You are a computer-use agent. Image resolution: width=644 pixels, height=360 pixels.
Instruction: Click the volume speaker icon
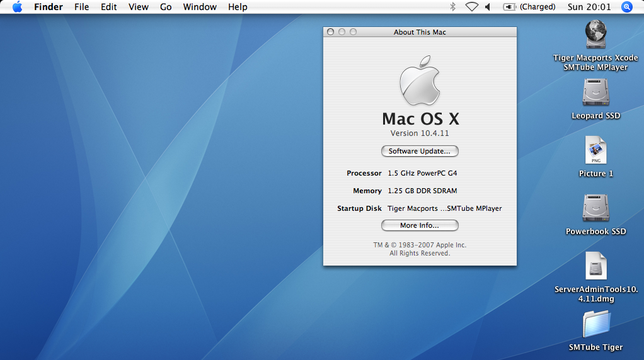[488, 6]
